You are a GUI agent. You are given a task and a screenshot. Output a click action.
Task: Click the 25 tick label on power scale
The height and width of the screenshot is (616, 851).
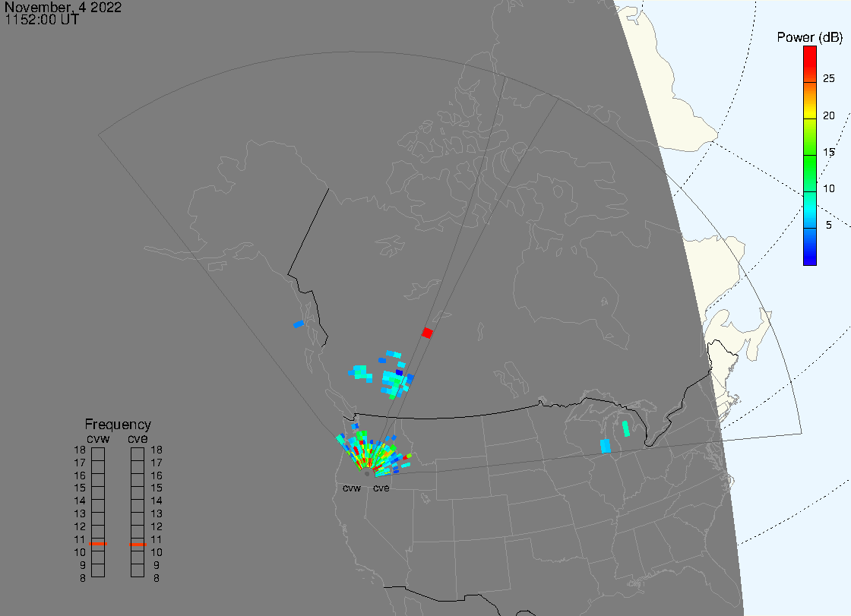[828, 78]
